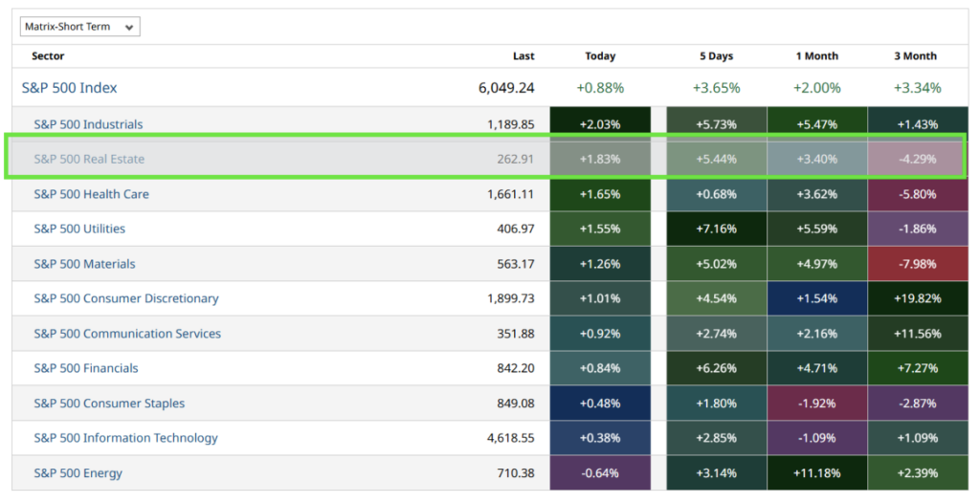Select the Real Estate Today cell +1.83%

pos(600,160)
